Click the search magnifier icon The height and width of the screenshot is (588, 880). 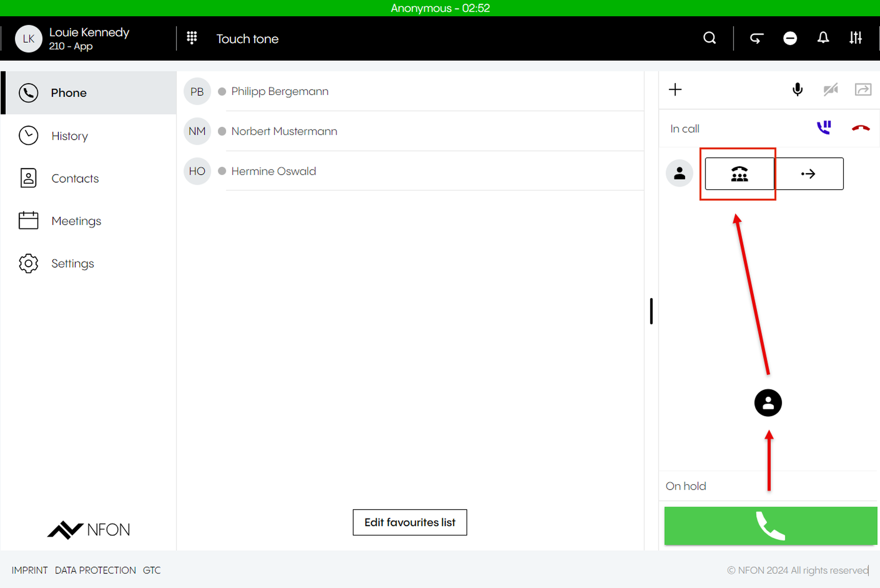(709, 38)
